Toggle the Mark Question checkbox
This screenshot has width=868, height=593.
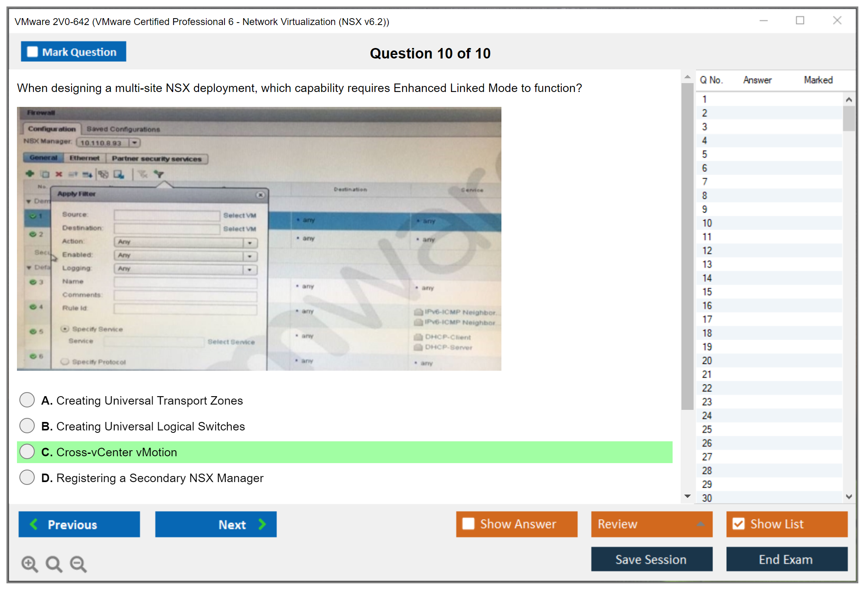click(x=32, y=52)
